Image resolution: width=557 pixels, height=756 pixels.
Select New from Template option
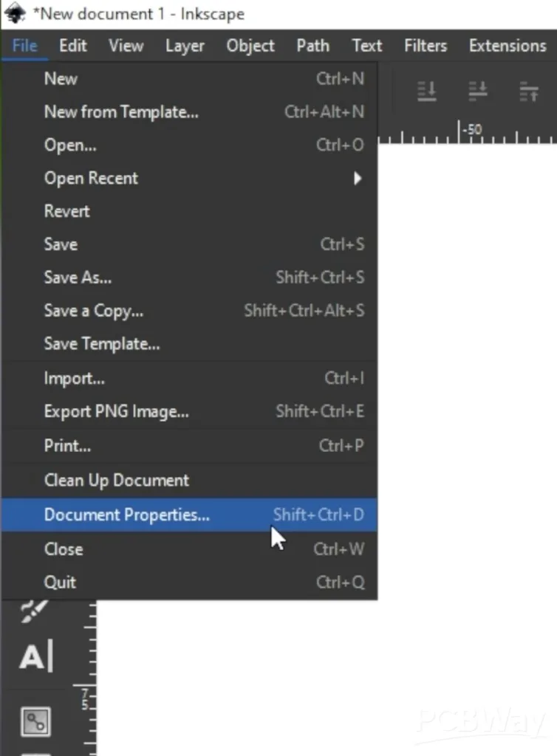(x=121, y=112)
